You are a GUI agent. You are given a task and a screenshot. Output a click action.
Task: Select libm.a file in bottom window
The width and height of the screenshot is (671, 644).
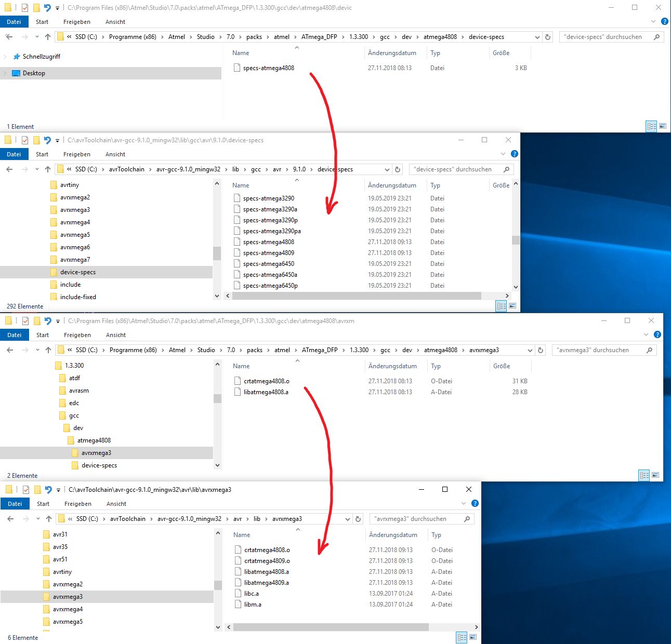click(x=253, y=605)
